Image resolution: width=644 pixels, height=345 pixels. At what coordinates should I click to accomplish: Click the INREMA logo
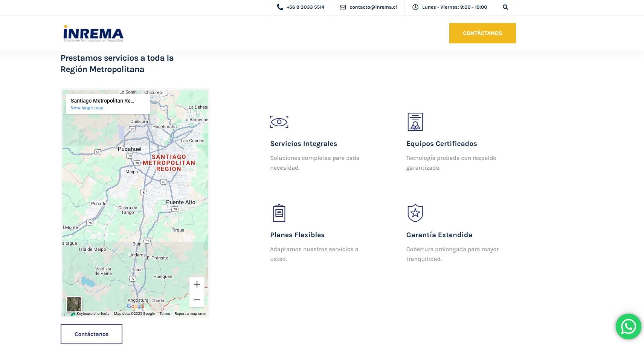coord(93,34)
